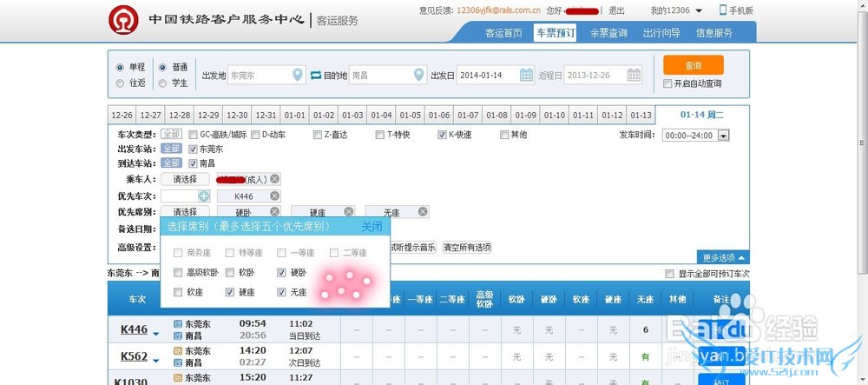Remove the adult passenger tag
The height and width of the screenshot is (385, 868).
coord(274,180)
